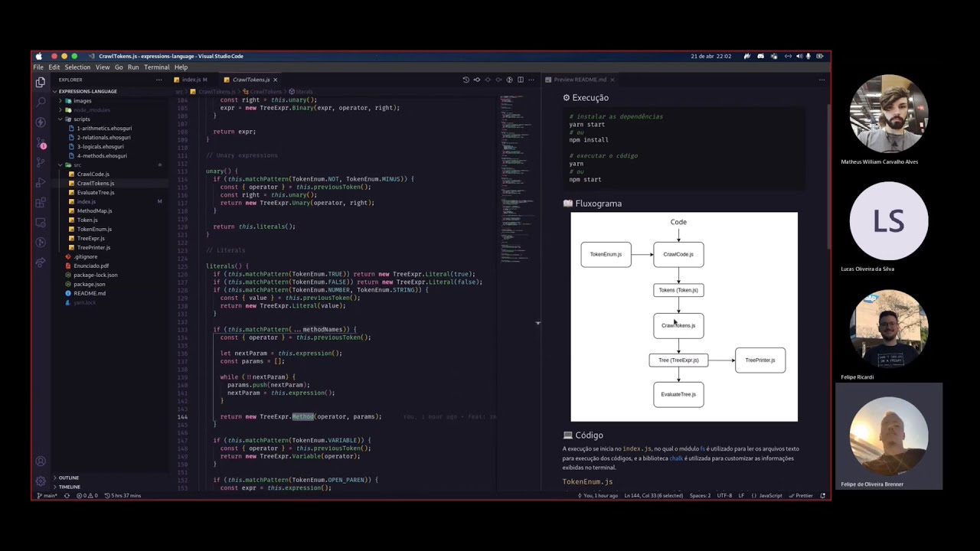
Task: Open the Accounts icon in activity bar
Action: [x=41, y=461]
